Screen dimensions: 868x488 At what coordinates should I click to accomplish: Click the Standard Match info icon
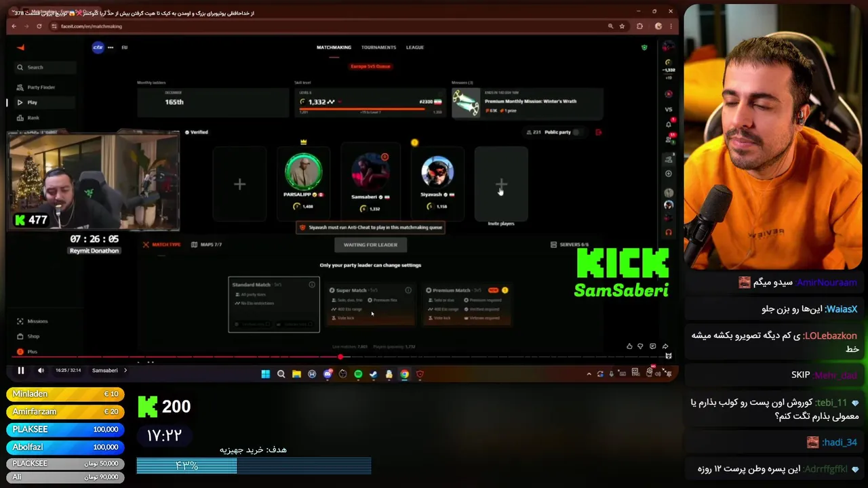point(312,285)
